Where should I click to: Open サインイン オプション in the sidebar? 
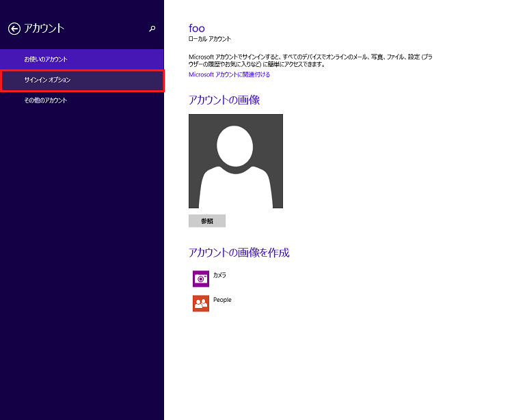[81, 80]
